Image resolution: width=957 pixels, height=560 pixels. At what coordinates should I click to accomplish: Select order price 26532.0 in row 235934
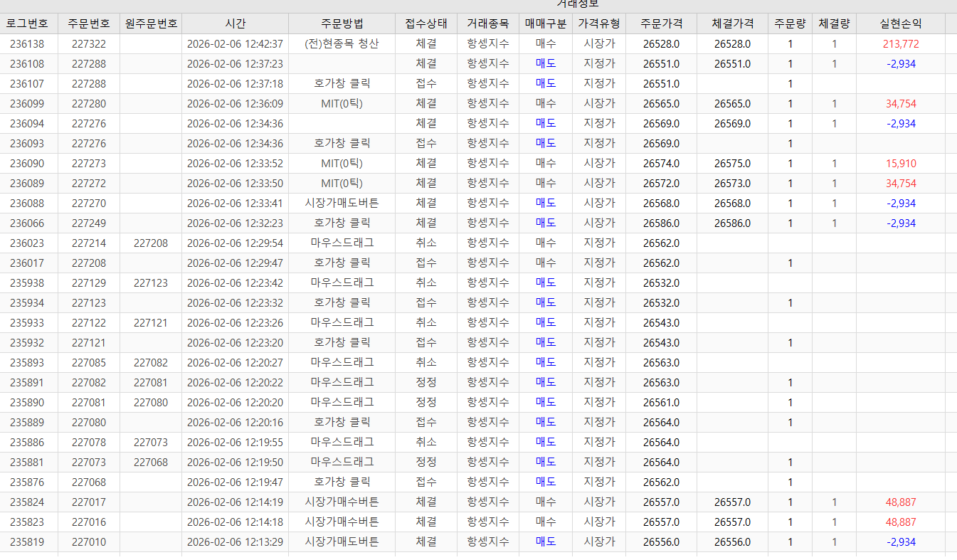coord(661,302)
